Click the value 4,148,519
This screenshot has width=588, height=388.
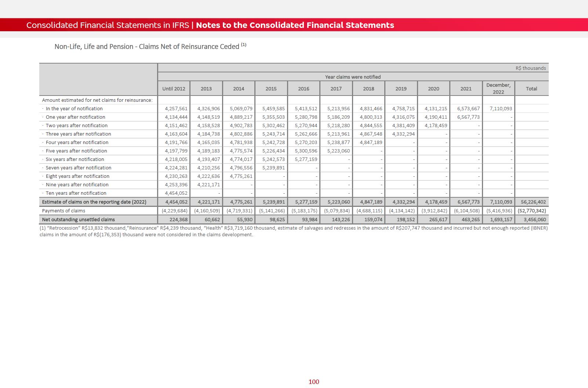[x=208, y=117]
